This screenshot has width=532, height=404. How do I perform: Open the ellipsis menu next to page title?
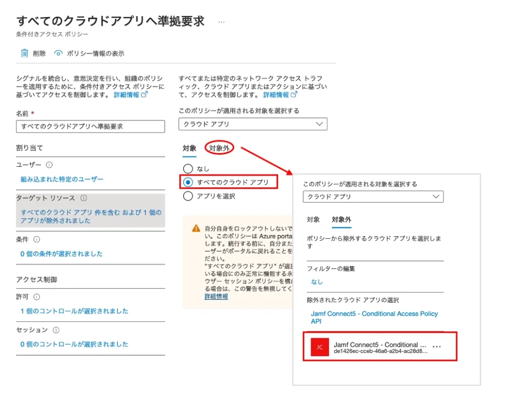coord(221,22)
